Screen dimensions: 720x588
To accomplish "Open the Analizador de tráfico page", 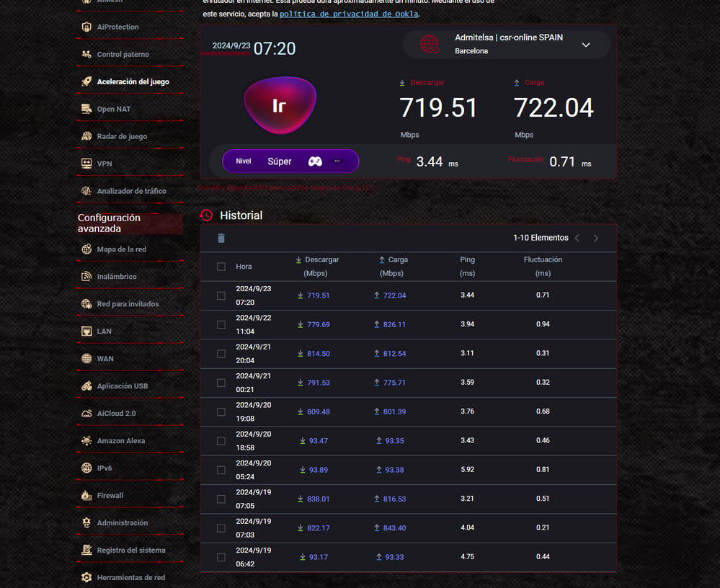I will pos(131,192).
